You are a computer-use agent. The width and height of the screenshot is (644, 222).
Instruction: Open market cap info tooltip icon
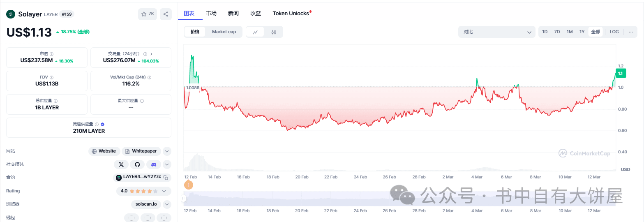51,54
